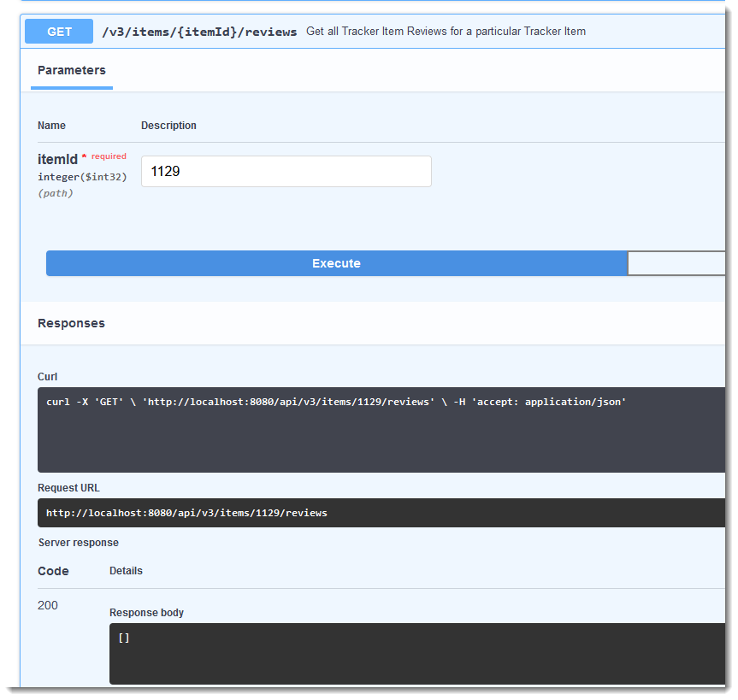This screenshot has height=700, width=738.
Task: Click the Execute button
Action: click(x=337, y=263)
